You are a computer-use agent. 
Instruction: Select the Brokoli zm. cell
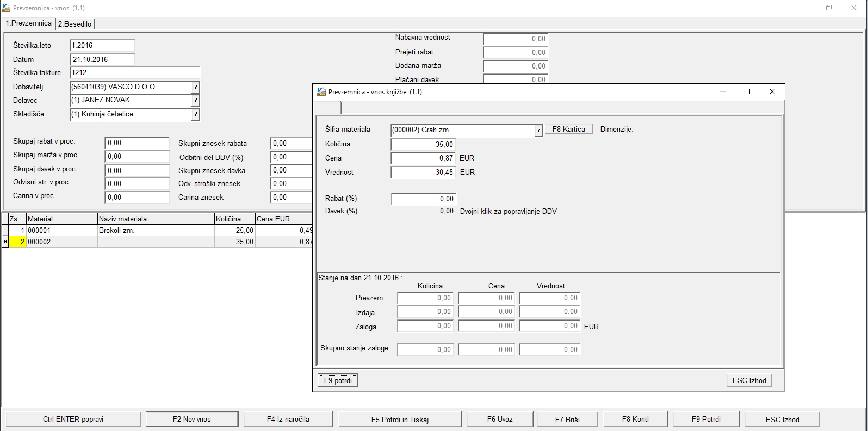156,230
